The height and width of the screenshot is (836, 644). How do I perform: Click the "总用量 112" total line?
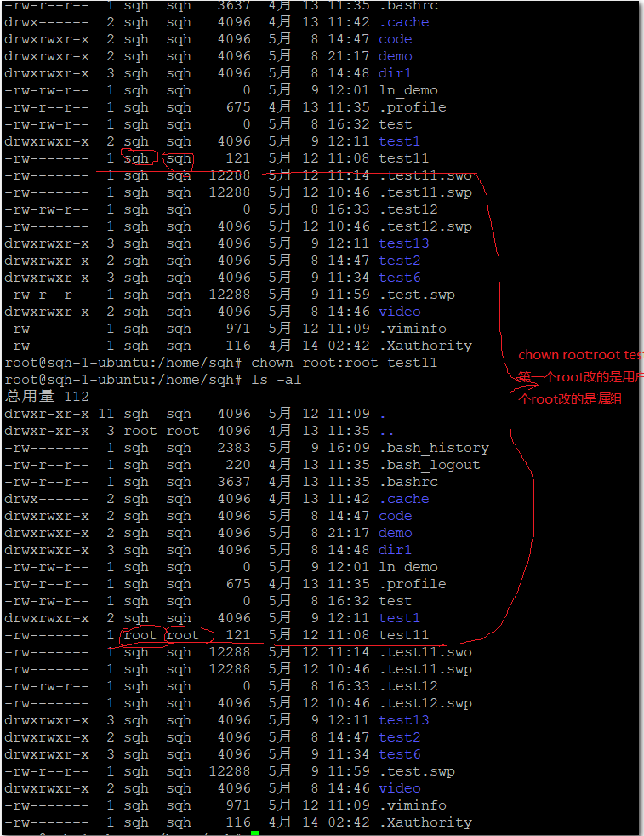point(47,396)
